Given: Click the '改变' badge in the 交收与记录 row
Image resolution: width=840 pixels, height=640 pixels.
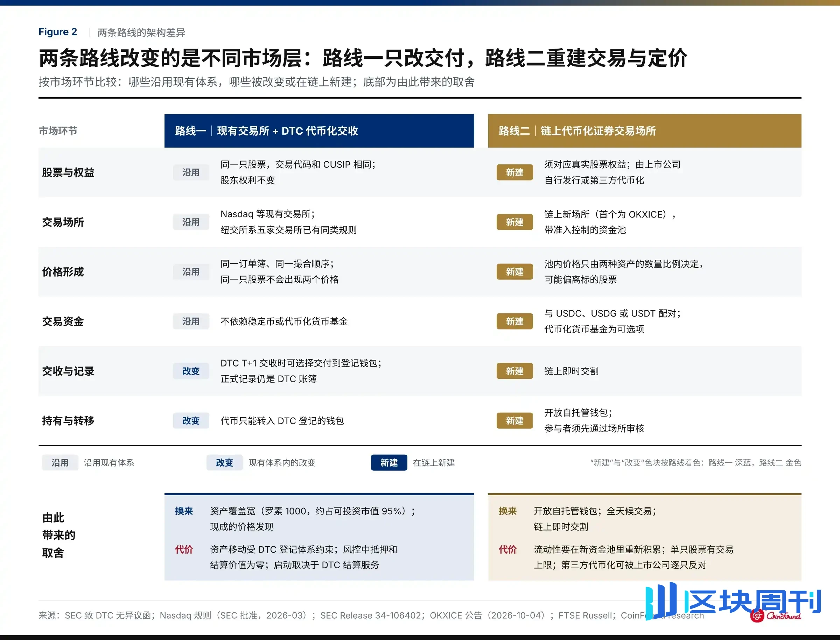Looking at the screenshot, I should coord(191,371).
